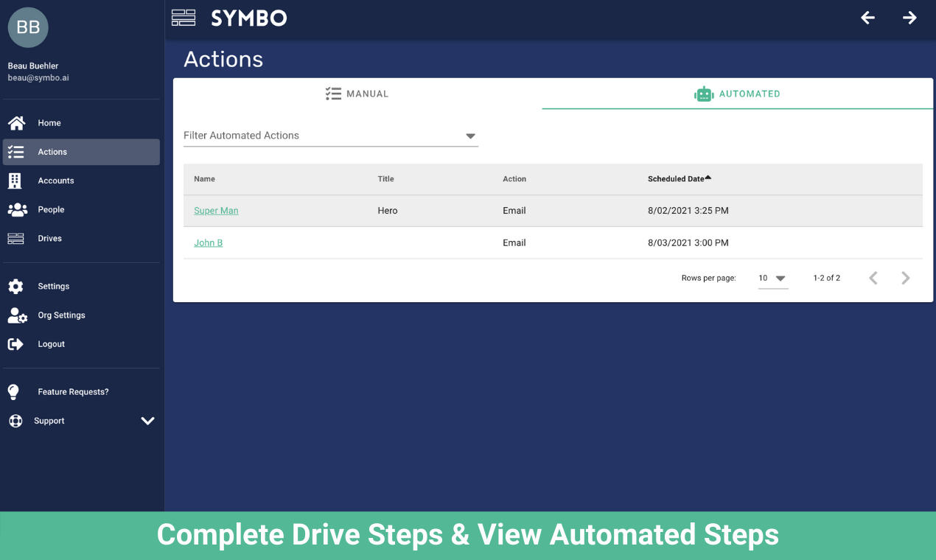Open Org Settings from the sidebar
936x560 pixels.
(x=81, y=315)
